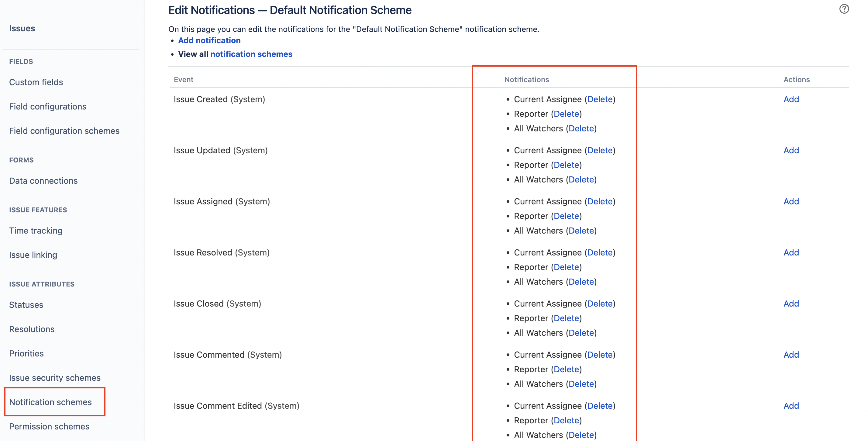Open Data connections in sidebar
The image size is (868, 441).
tap(43, 181)
